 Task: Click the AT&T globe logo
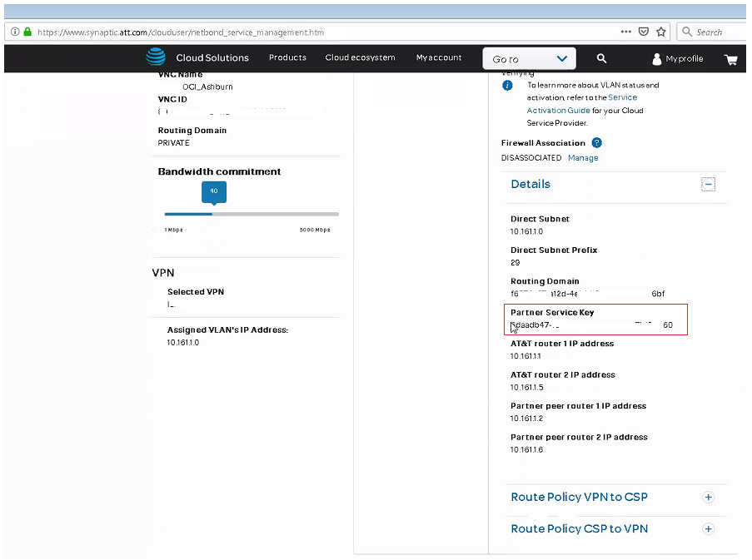pos(156,57)
